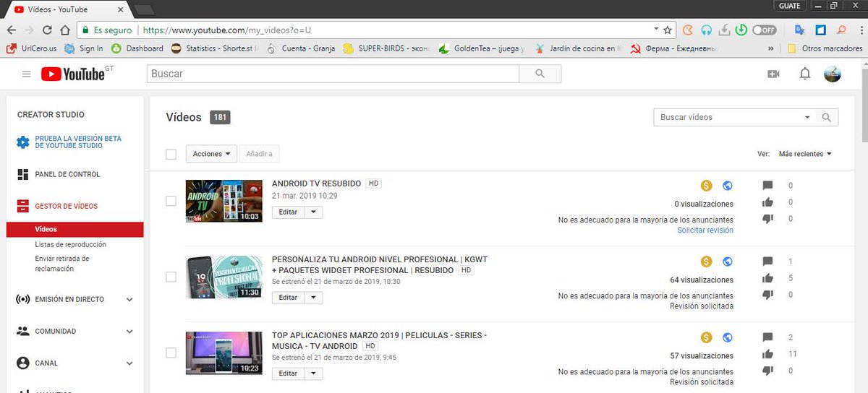The width and height of the screenshot is (868, 393).
Task: Open Listas de reproducción in sidebar
Action: (70, 245)
